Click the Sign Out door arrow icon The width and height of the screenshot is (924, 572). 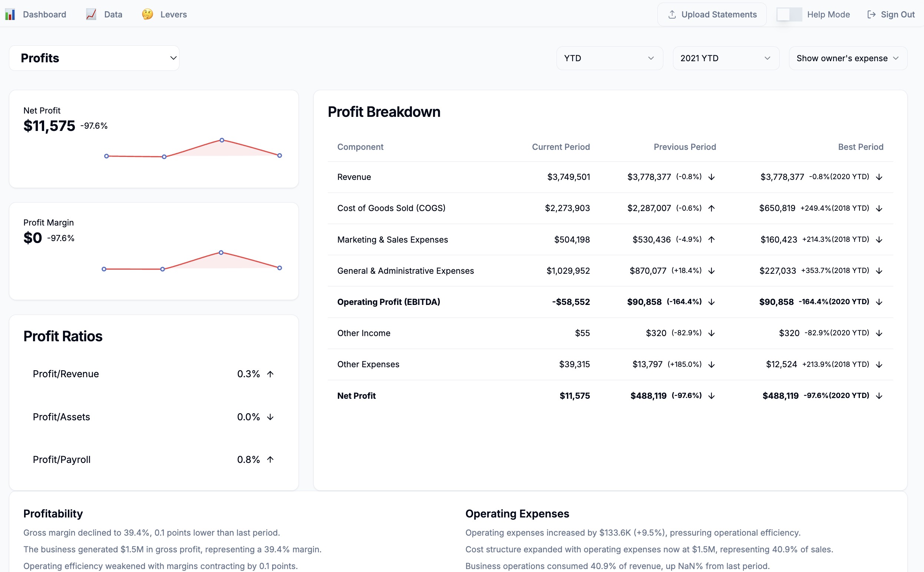871,14
